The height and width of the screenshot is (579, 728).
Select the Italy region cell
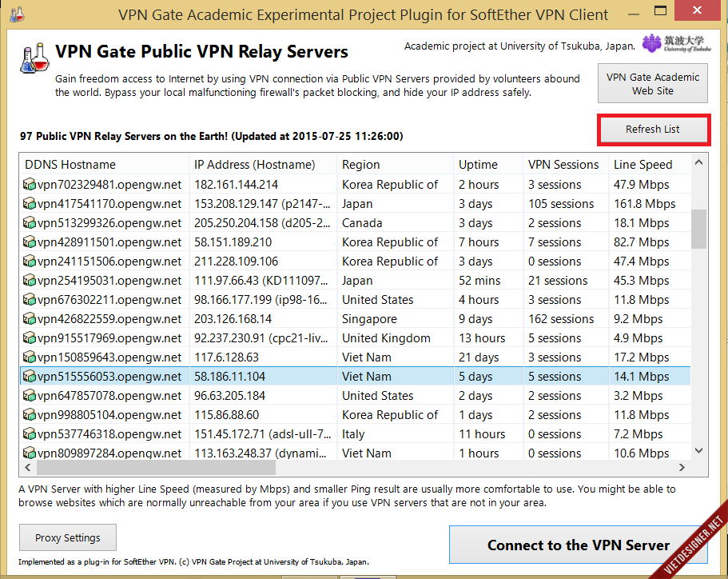click(353, 434)
